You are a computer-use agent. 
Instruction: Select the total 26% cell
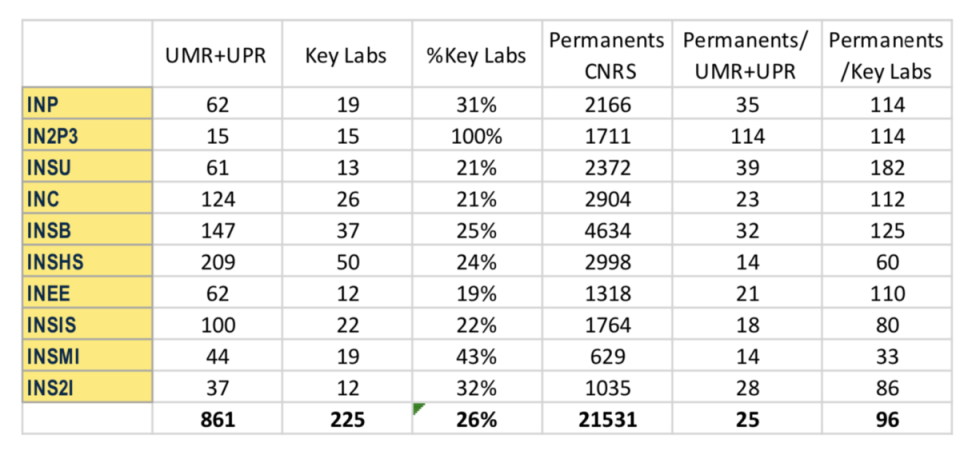(x=476, y=419)
